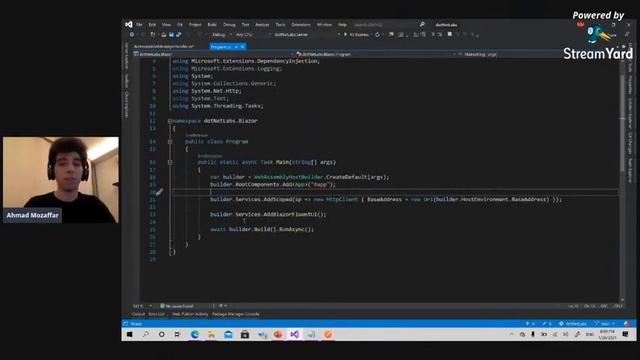Open the Edit menu
This screenshot has height=360, width=640.
[152, 25]
